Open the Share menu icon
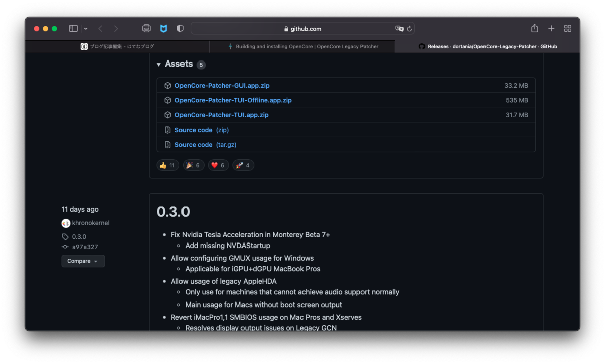 point(535,28)
